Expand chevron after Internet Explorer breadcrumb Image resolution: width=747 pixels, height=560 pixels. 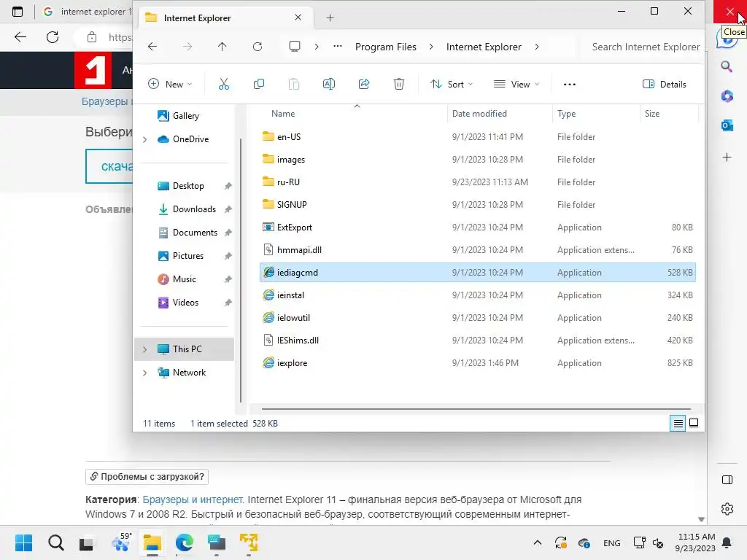pos(537,47)
